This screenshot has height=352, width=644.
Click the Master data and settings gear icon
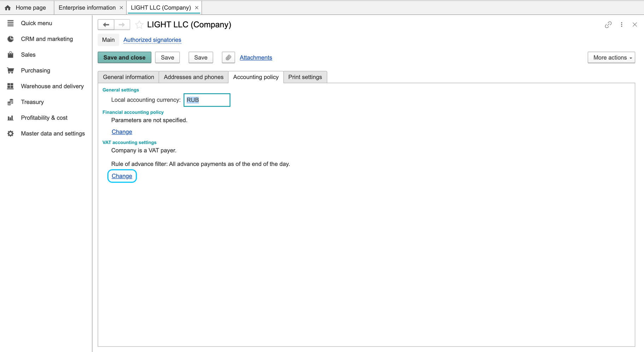11,133
